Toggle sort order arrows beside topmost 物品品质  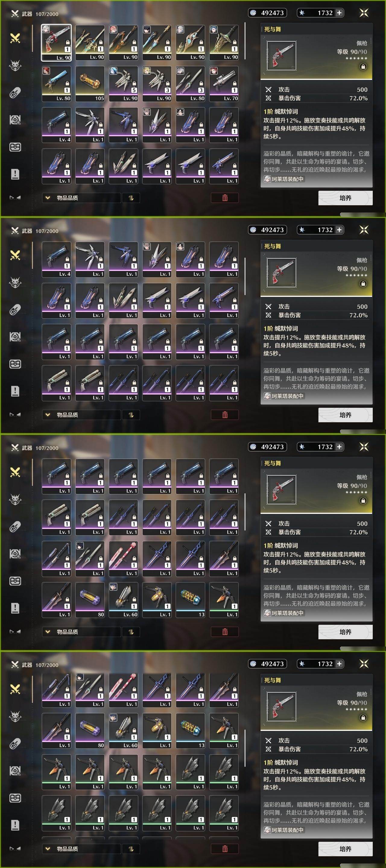click(131, 198)
